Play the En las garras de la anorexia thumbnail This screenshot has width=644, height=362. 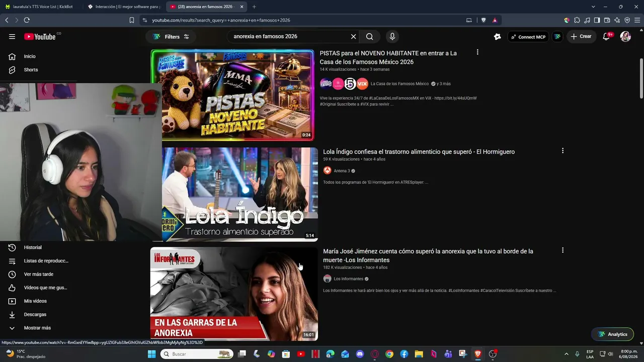[234, 294]
